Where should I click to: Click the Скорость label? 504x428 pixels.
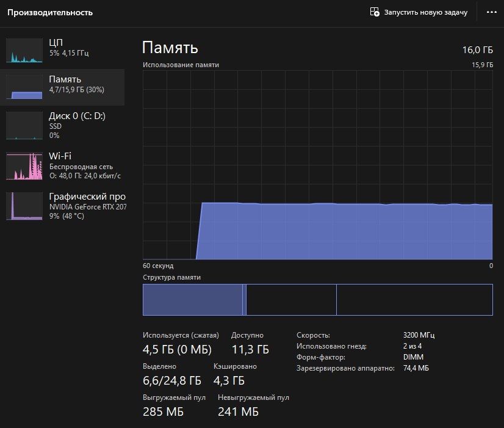(313, 335)
